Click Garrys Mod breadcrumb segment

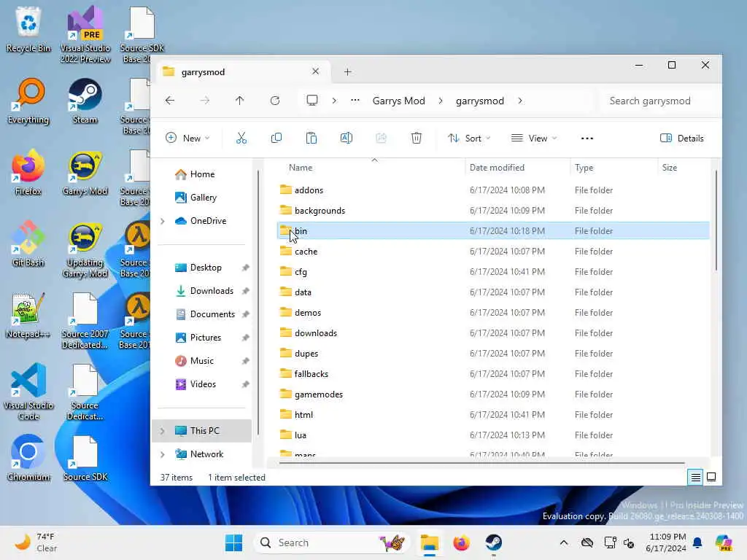(399, 101)
